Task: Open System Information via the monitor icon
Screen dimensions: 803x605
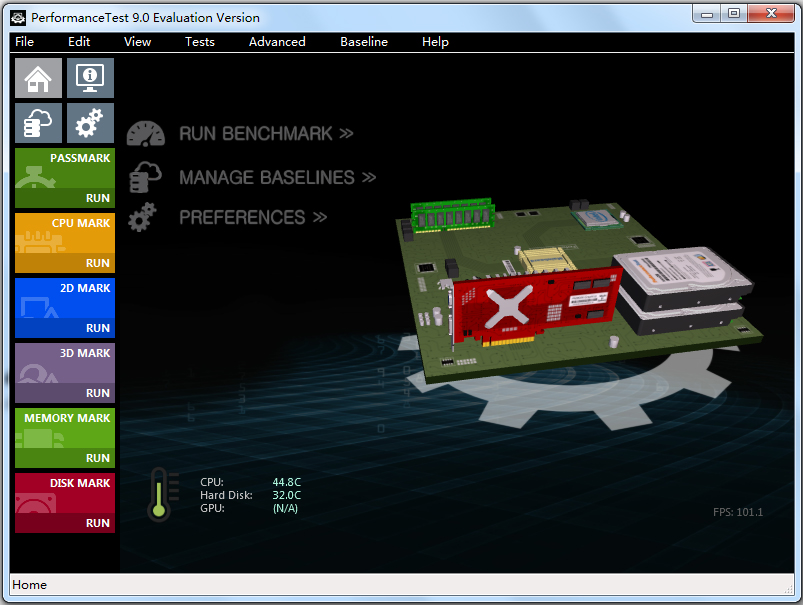Action: [89, 77]
